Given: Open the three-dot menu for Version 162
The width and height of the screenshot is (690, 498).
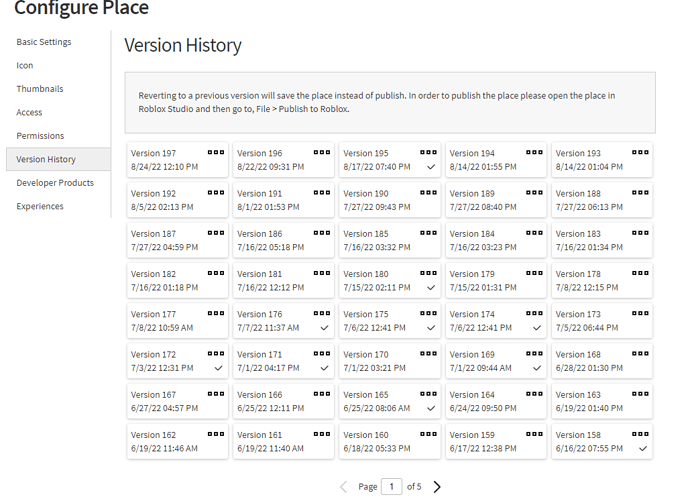Looking at the screenshot, I should pos(216,434).
